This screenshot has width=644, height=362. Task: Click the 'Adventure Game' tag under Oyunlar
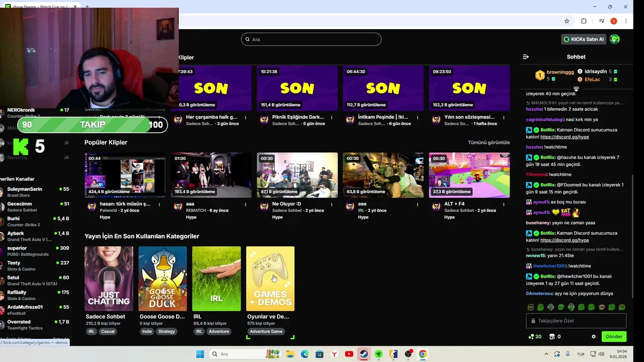coord(266,331)
